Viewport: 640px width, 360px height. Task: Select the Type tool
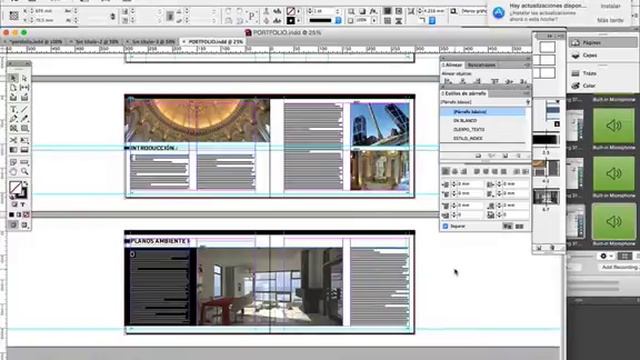point(13,109)
